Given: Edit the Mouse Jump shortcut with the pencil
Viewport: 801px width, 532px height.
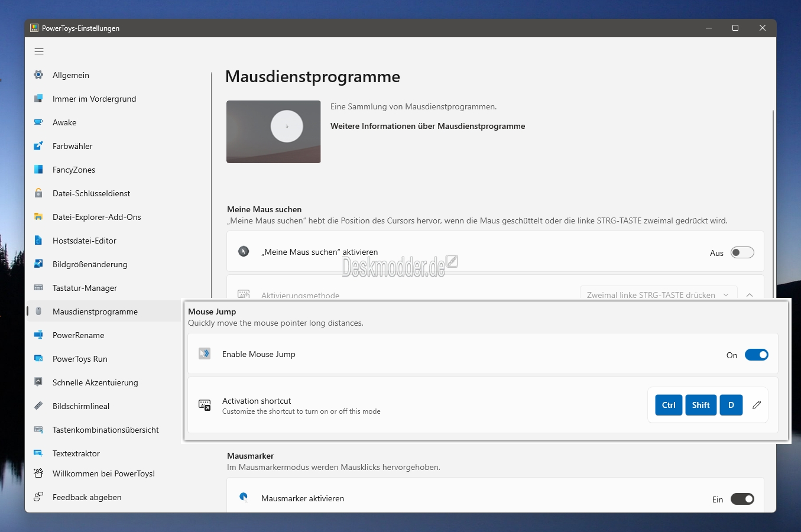Looking at the screenshot, I should tap(757, 406).
